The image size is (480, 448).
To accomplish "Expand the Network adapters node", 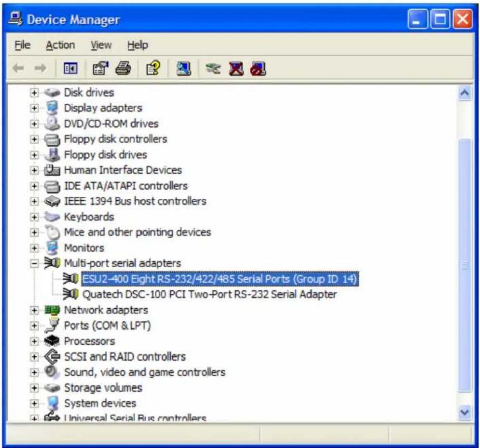I will [x=34, y=310].
